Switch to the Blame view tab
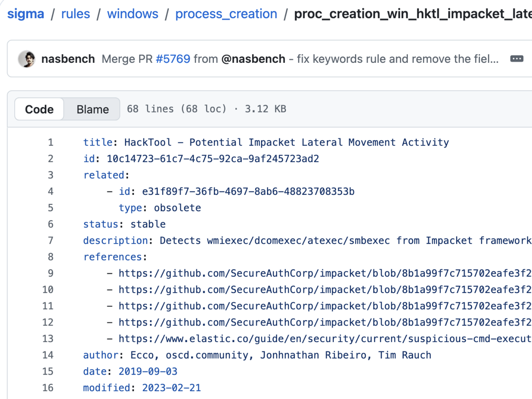This screenshot has height=399, width=532. point(93,109)
